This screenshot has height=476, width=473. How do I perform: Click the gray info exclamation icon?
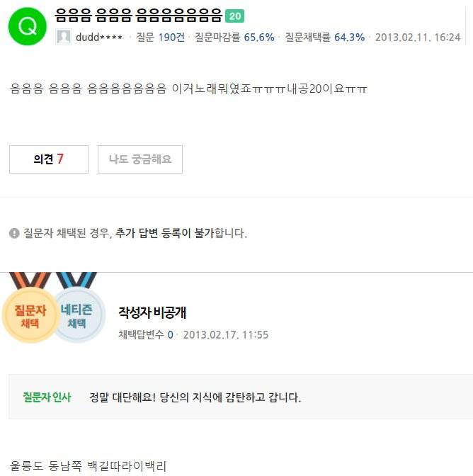tap(14, 233)
